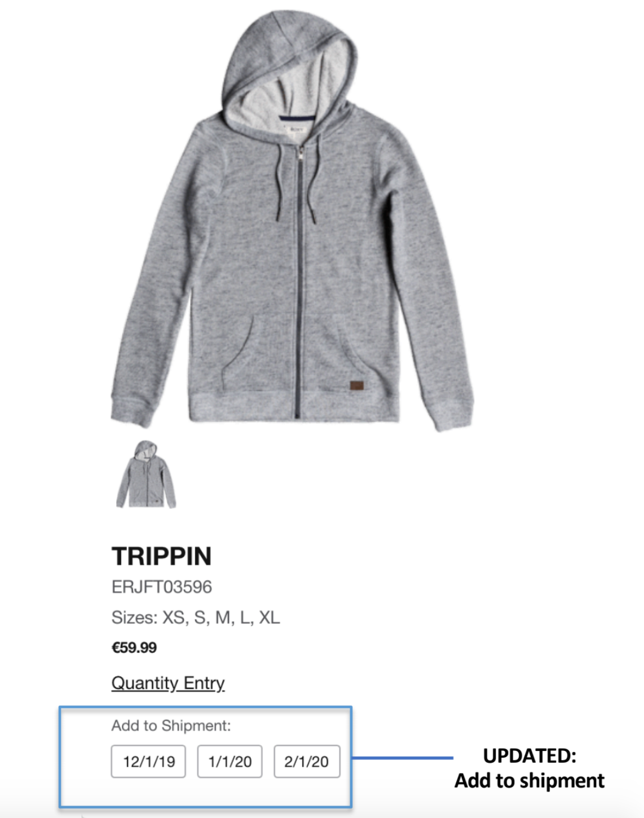The width and height of the screenshot is (644, 818).
Task: Add item to the 1/1/20 shipment
Action: click(x=230, y=762)
